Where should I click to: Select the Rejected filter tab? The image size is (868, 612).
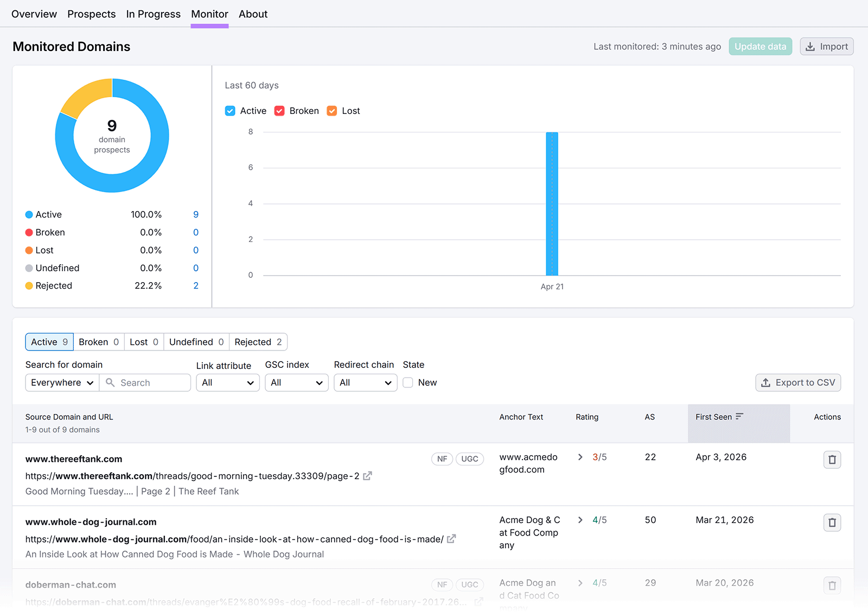(258, 342)
